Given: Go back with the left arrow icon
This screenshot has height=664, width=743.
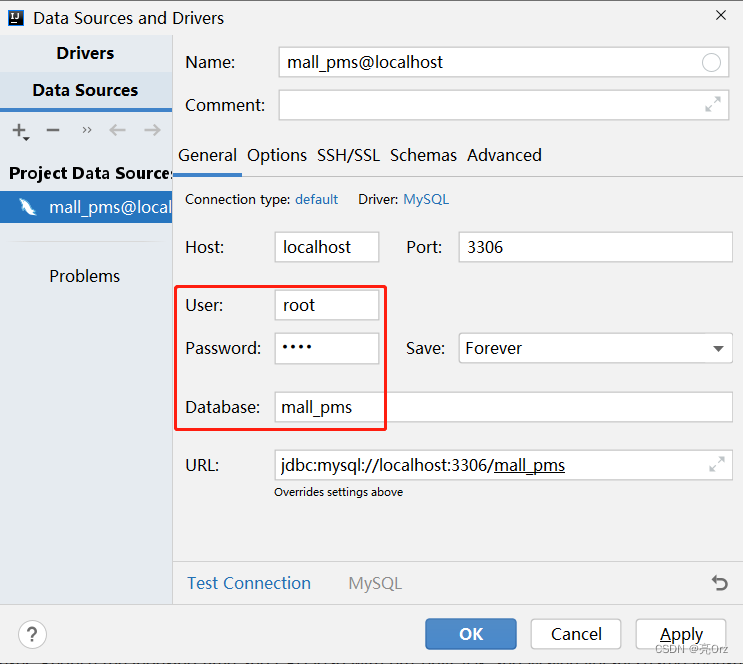Looking at the screenshot, I should click(118, 130).
